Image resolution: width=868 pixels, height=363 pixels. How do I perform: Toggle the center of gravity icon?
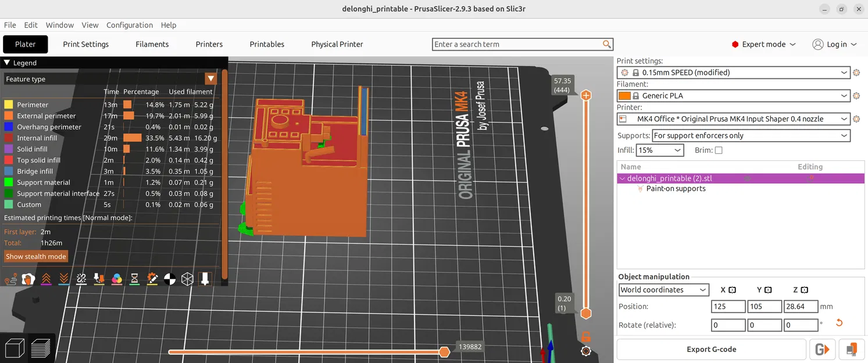tap(169, 279)
